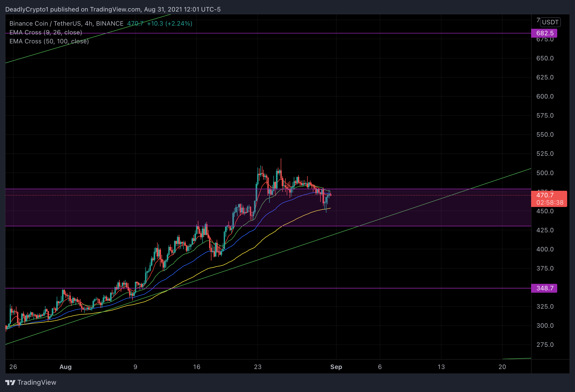Viewport: 575px width, 392px height.
Task: Click the +10.3 (+2.24%) change value
Action: [x=170, y=24]
